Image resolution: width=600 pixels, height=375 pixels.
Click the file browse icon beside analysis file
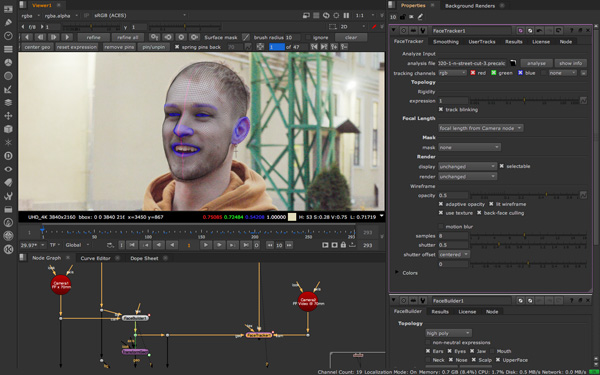click(x=513, y=63)
